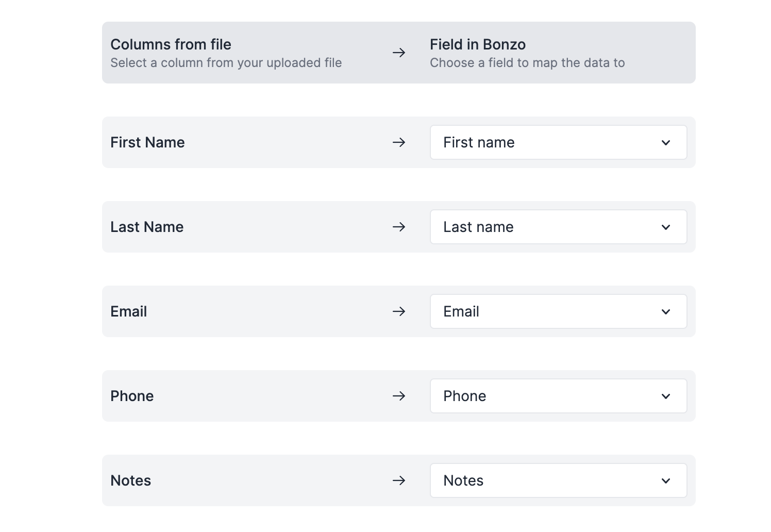771x532 pixels.
Task: Open the Last name field dropdown
Action: coord(558,227)
